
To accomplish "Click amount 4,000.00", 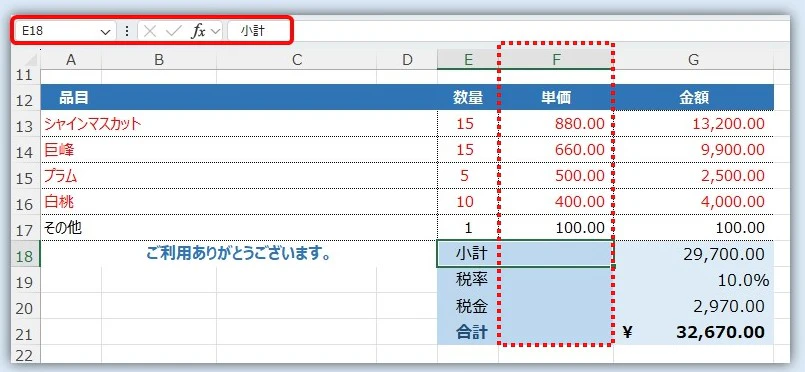I will click(693, 202).
